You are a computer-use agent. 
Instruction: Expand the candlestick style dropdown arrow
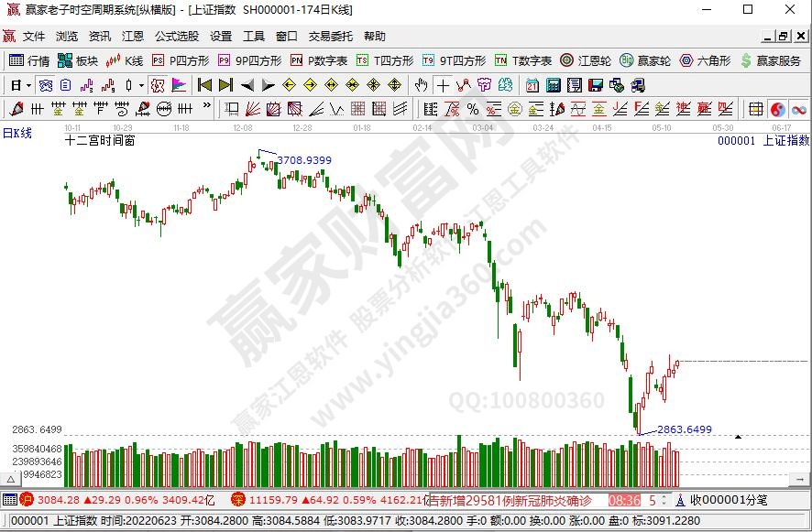tap(140, 85)
